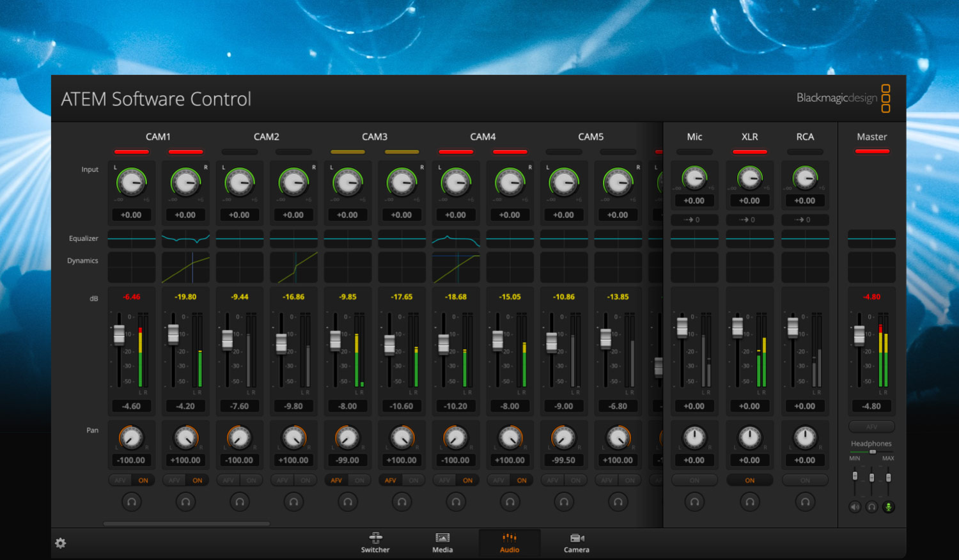This screenshot has width=959, height=560.
Task: Click the CAM1 solo headphone icon
Action: 131,502
